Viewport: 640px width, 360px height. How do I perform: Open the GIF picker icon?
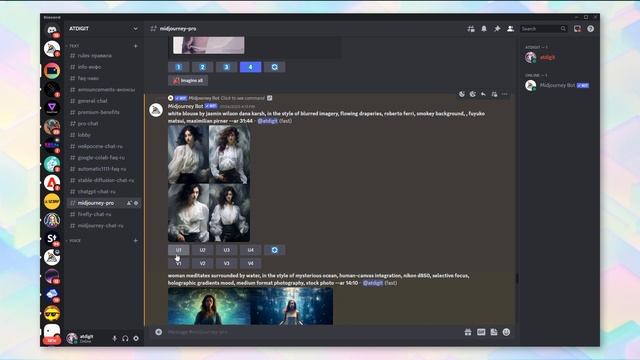(x=481, y=332)
